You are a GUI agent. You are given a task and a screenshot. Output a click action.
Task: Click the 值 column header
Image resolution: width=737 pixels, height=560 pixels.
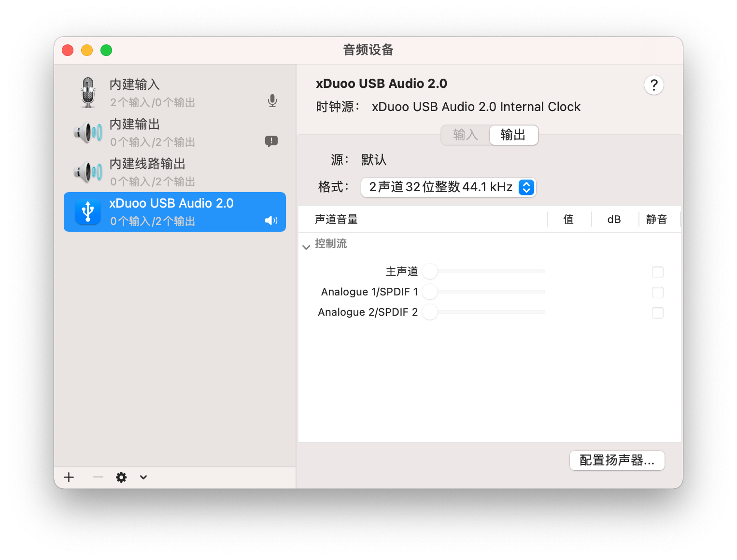(x=569, y=219)
